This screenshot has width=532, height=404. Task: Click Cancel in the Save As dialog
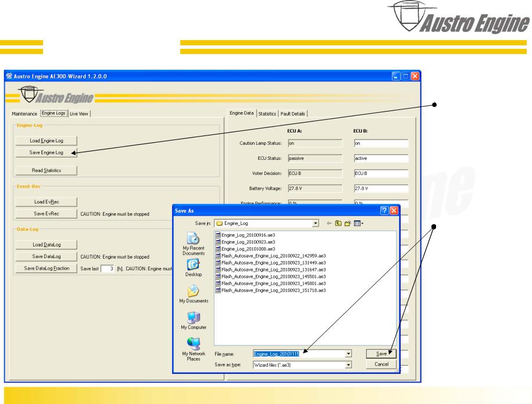381,364
